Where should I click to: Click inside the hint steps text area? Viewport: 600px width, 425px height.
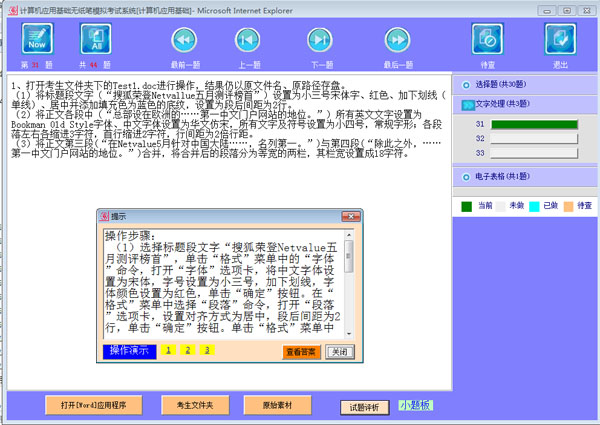point(224,284)
